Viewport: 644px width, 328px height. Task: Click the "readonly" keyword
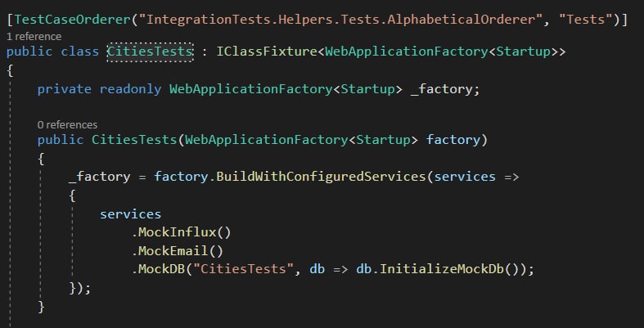coord(131,89)
